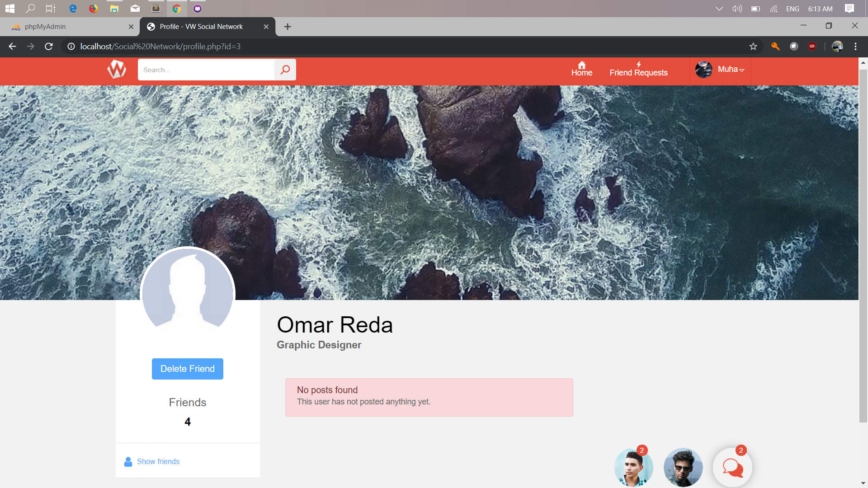The height and width of the screenshot is (488, 868).
Task: Close the Profile tab
Action: [x=266, y=27]
